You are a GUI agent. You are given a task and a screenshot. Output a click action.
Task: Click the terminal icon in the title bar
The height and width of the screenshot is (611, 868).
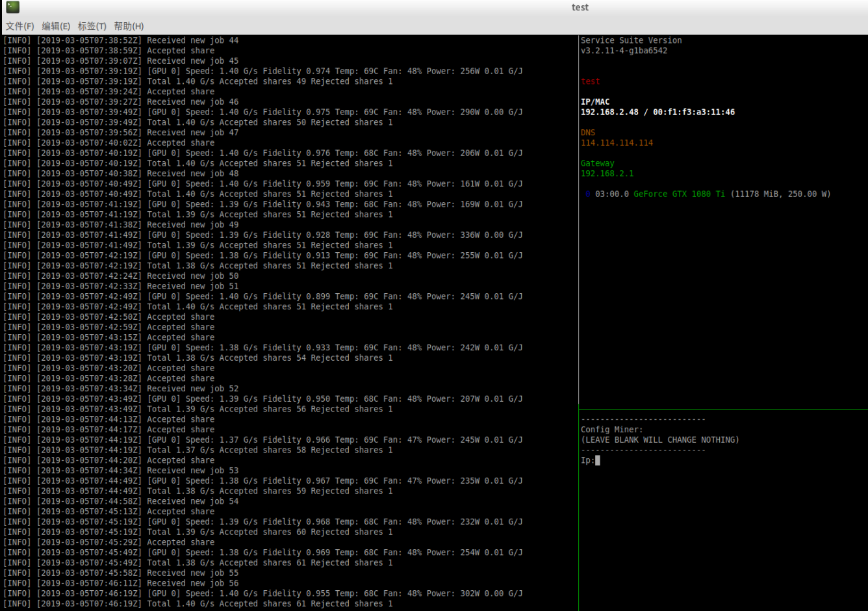coord(12,7)
